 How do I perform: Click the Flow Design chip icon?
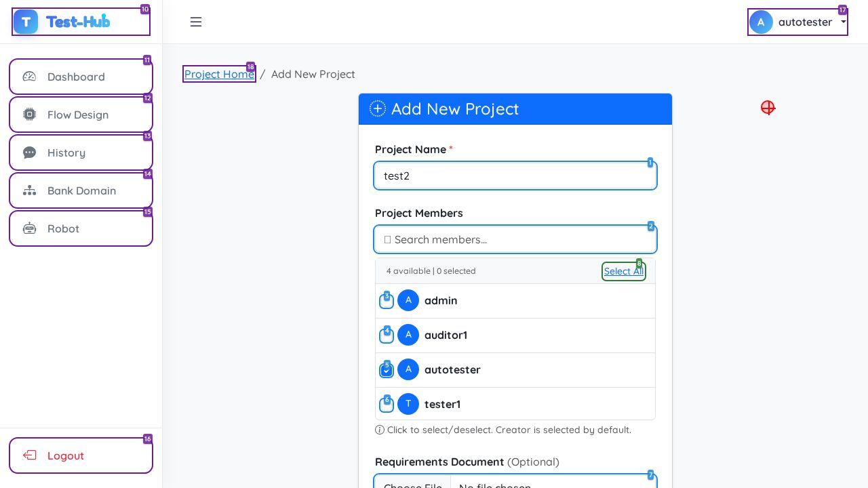(29, 115)
